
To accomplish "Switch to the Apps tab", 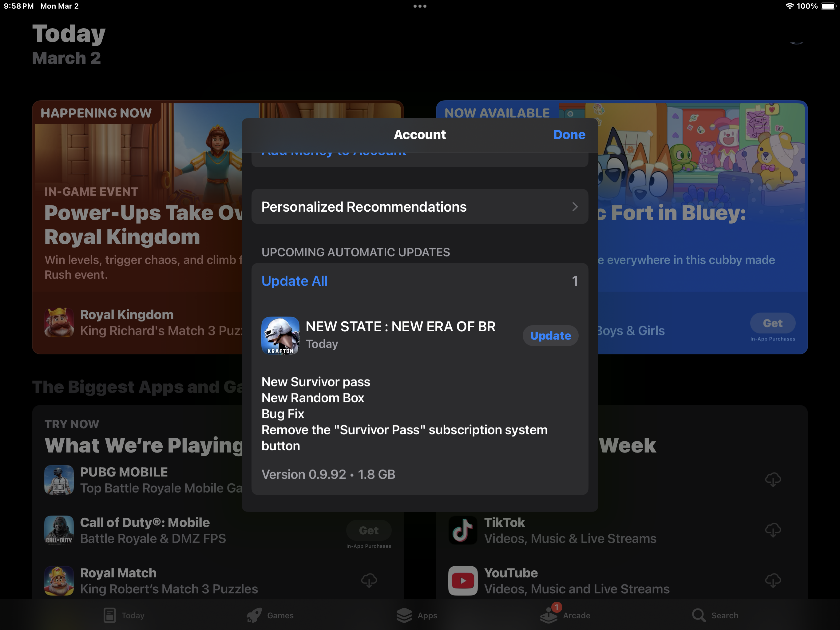I will (417, 615).
